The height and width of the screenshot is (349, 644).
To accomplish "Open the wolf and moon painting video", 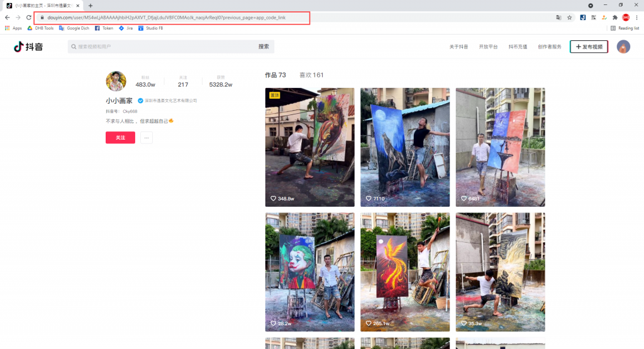I will coord(405,147).
